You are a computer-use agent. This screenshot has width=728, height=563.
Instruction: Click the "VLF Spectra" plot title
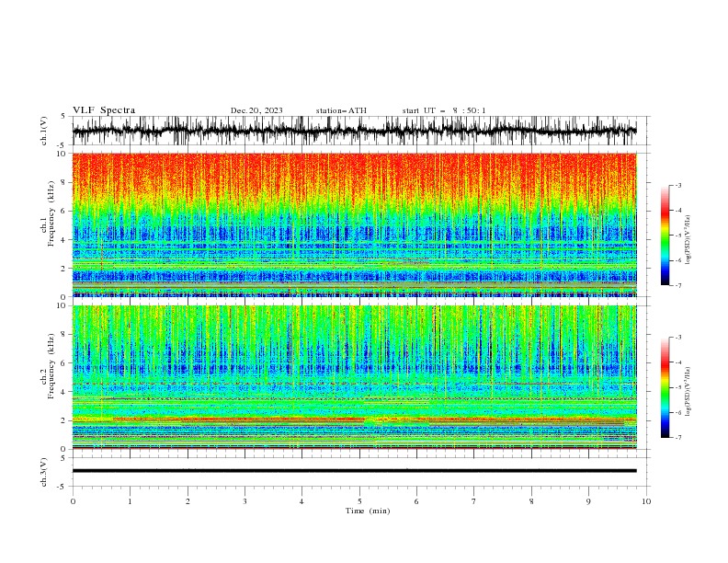(104, 110)
